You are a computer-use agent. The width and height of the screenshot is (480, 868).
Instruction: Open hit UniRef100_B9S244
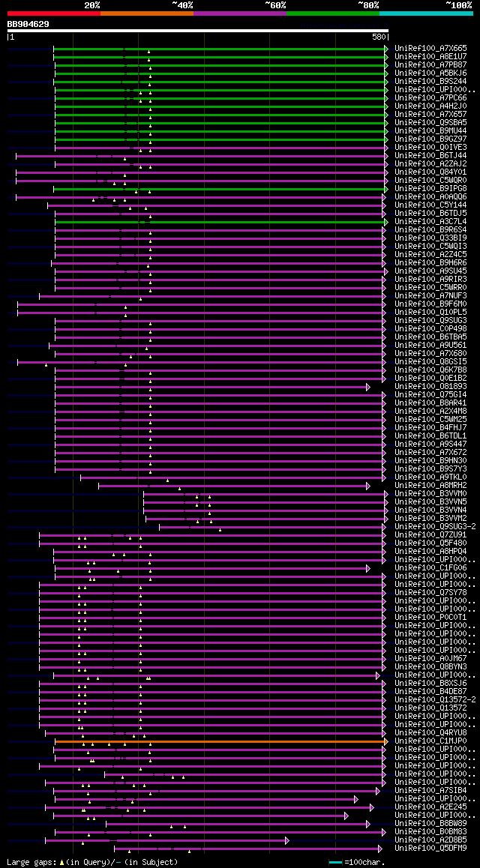pos(430,82)
